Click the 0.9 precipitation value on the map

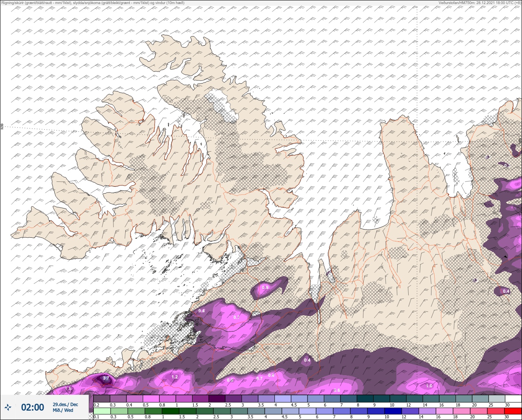[x=265, y=288]
